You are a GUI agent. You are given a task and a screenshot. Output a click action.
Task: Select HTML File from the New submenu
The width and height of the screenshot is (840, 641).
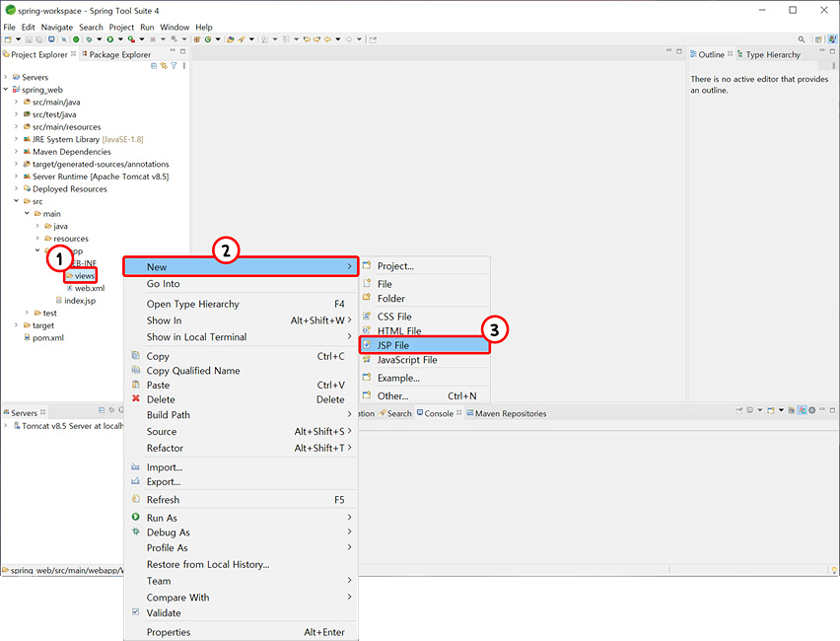pyautogui.click(x=425, y=330)
